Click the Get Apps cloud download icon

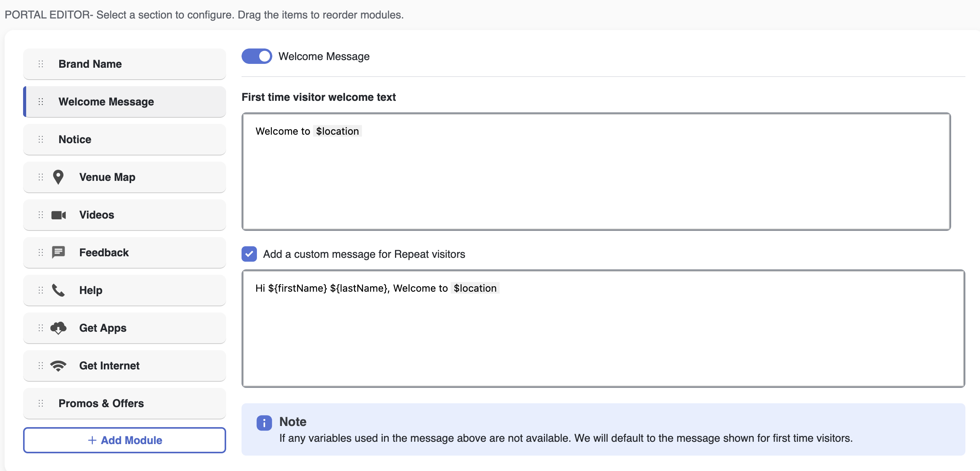point(58,328)
